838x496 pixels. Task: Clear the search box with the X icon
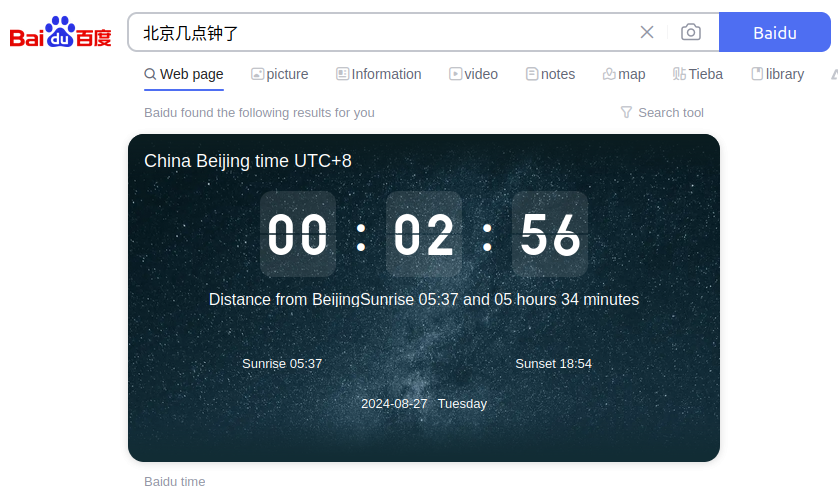(x=647, y=32)
